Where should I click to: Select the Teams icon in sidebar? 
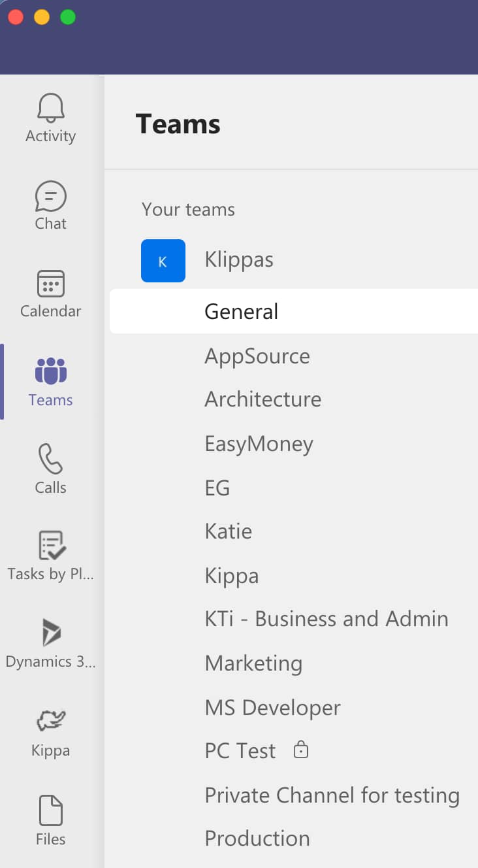point(50,371)
